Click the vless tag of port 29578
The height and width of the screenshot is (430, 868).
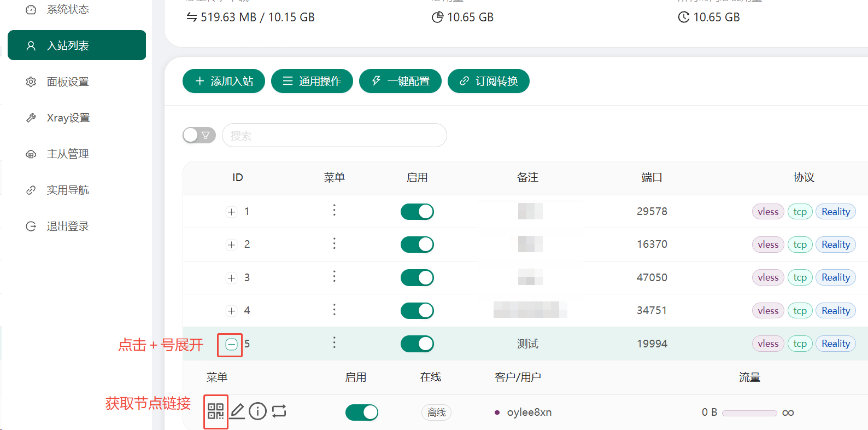[768, 212]
